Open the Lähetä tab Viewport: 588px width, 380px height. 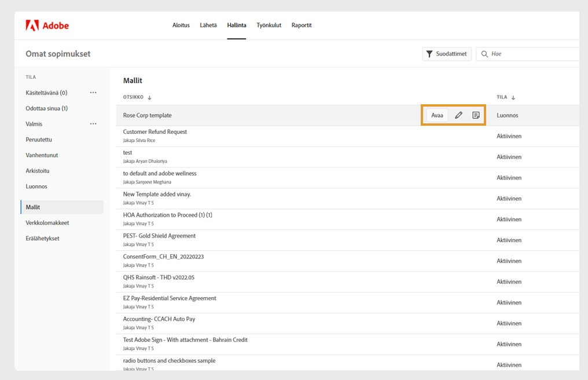coord(208,25)
